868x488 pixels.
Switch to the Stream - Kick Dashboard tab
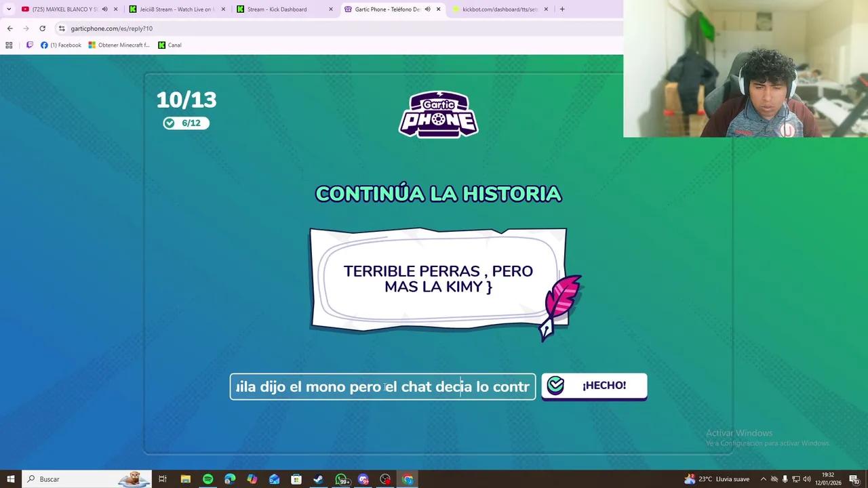point(277,9)
